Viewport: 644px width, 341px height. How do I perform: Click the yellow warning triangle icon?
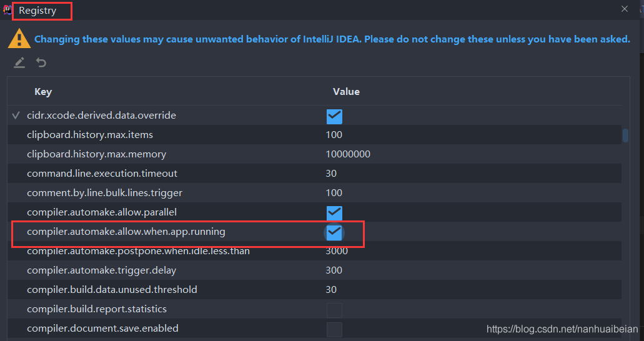point(19,38)
